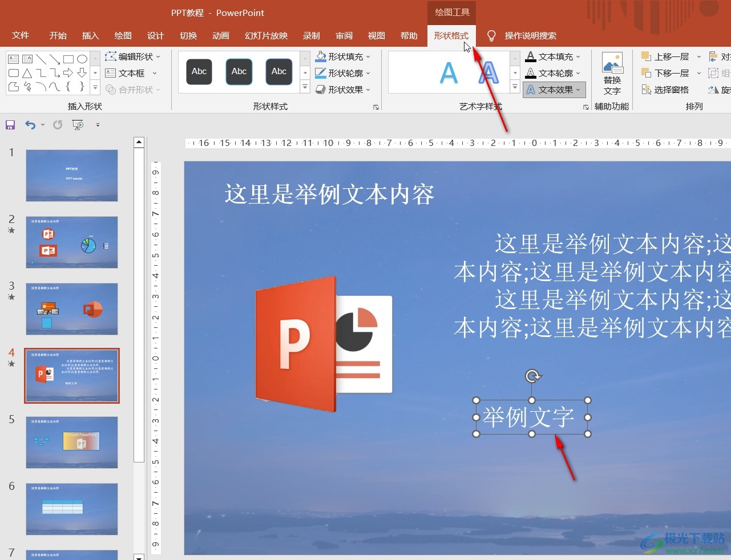731x560 pixels.
Task: Switch to the 动画 tab
Action: point(221,35)
